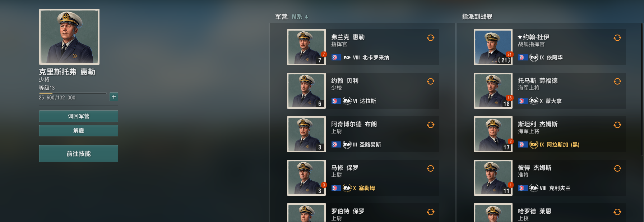Click swap icon for ★约翰-杜伊
Image resolution: width=644 pixels, height=222 pixels.
(x=617, y=38)
